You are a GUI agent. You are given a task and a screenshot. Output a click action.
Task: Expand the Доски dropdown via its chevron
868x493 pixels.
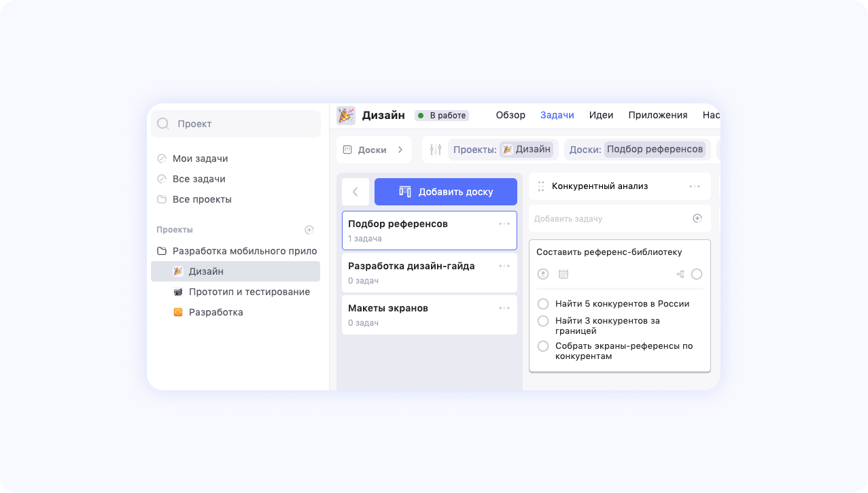click(x=400, y=149)
